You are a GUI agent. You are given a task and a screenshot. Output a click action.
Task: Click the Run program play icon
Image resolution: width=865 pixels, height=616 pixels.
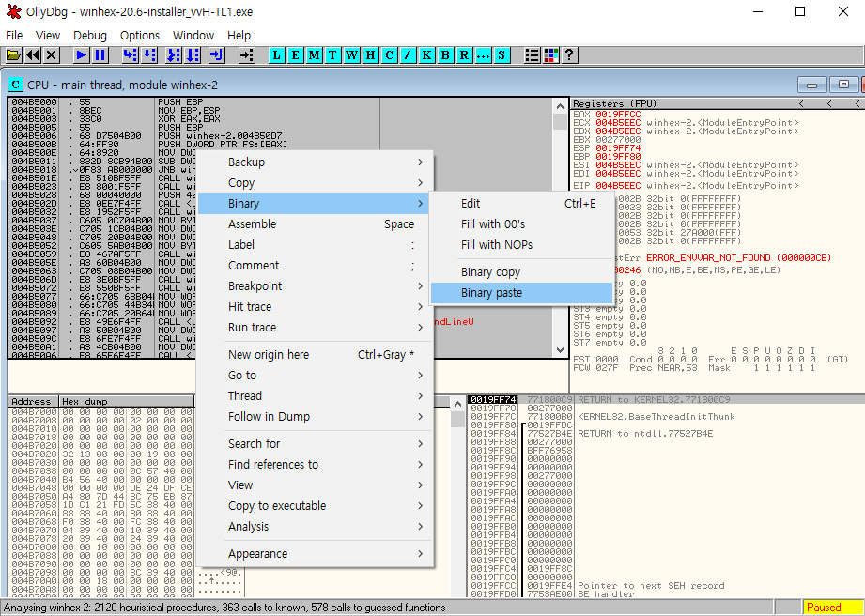pos(81,55)
